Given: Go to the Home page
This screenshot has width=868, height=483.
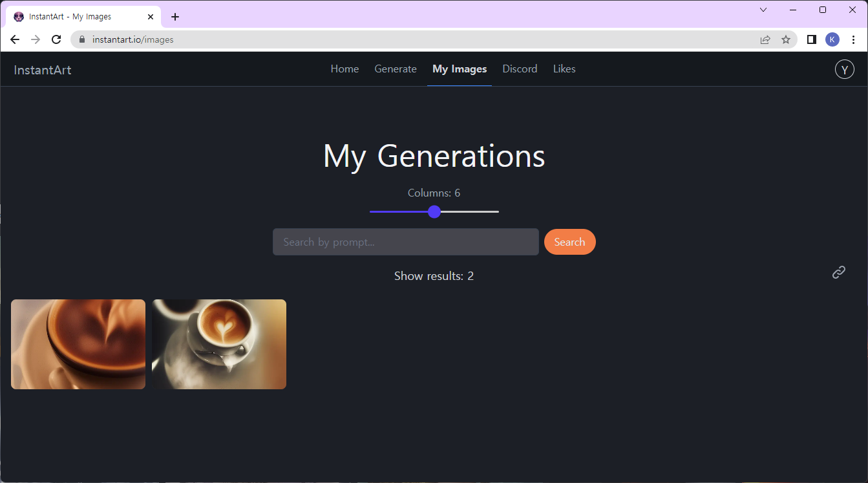Looking at the screenshot, I should [x=344, y=69].
